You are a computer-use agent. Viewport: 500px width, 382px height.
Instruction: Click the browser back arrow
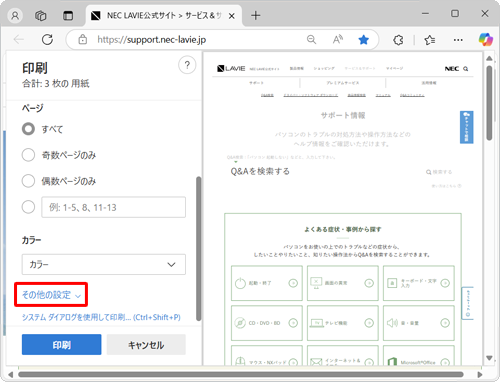tap(19, 40)
